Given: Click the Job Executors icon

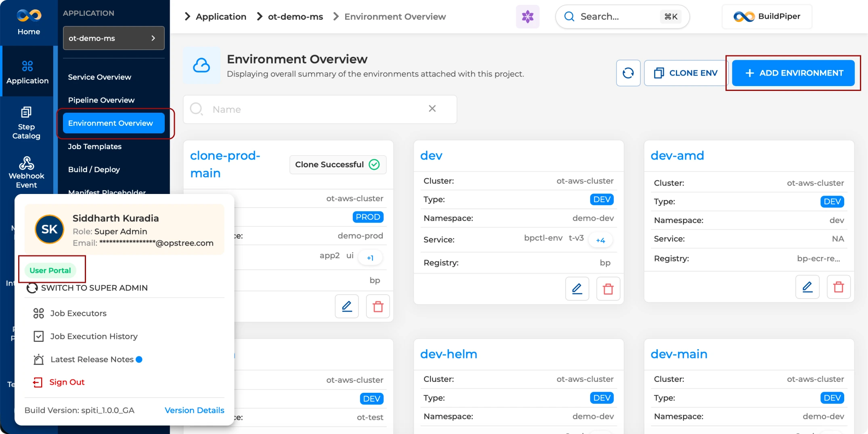Looking at the screenshot, I should (39, 313).
